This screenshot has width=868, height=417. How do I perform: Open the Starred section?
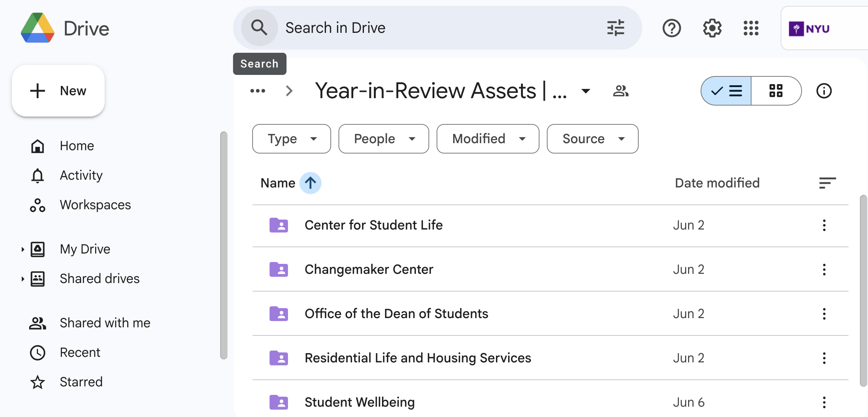81,382
